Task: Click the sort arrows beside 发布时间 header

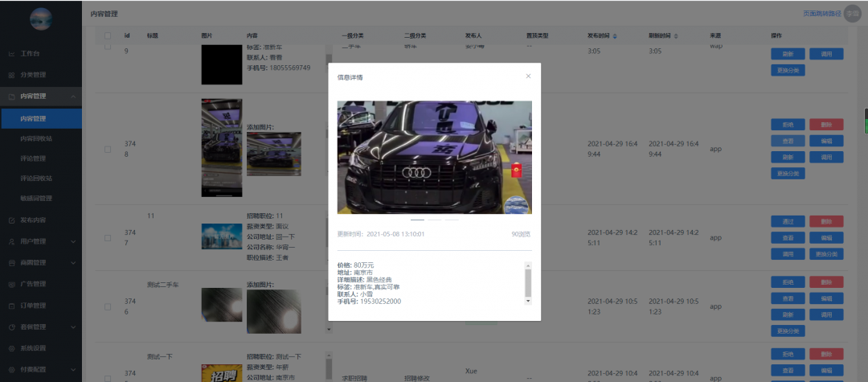Action: (x=615, y=36)
